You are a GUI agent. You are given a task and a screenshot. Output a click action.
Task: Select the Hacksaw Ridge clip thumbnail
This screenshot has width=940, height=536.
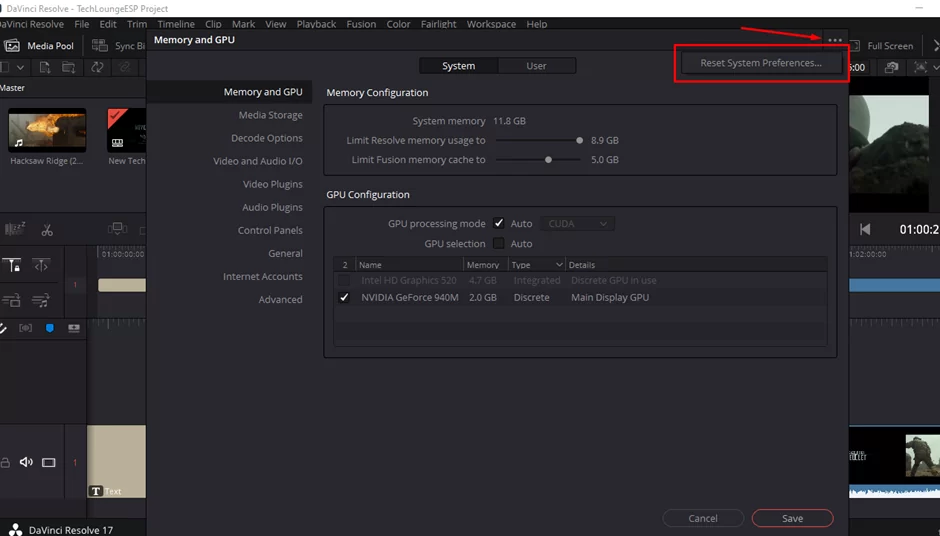click(x=47, y=130)
